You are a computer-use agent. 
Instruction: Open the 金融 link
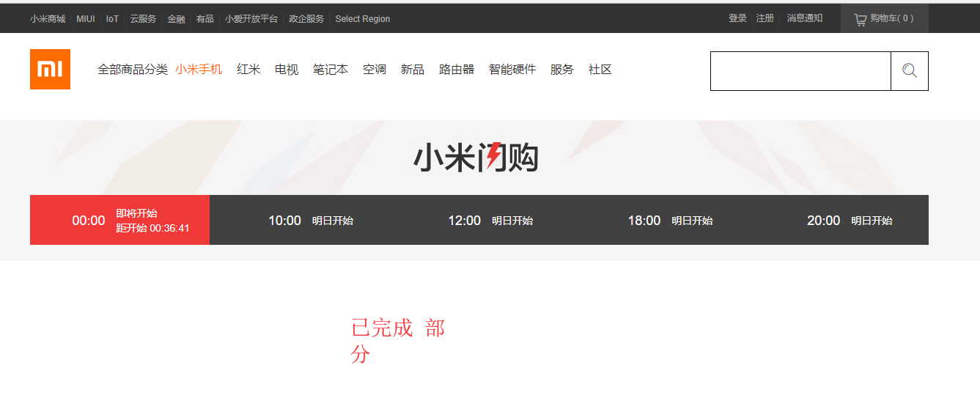(176, 19)
